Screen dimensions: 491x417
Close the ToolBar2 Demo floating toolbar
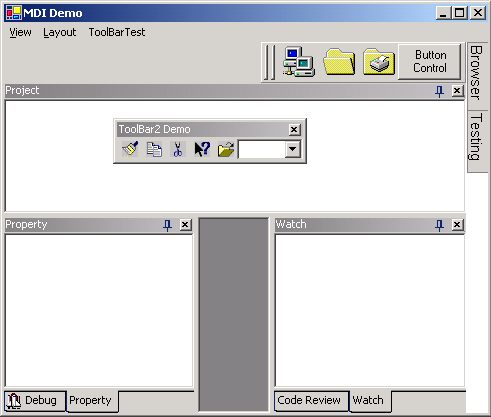pyautogui.click(x=294, y=129)
